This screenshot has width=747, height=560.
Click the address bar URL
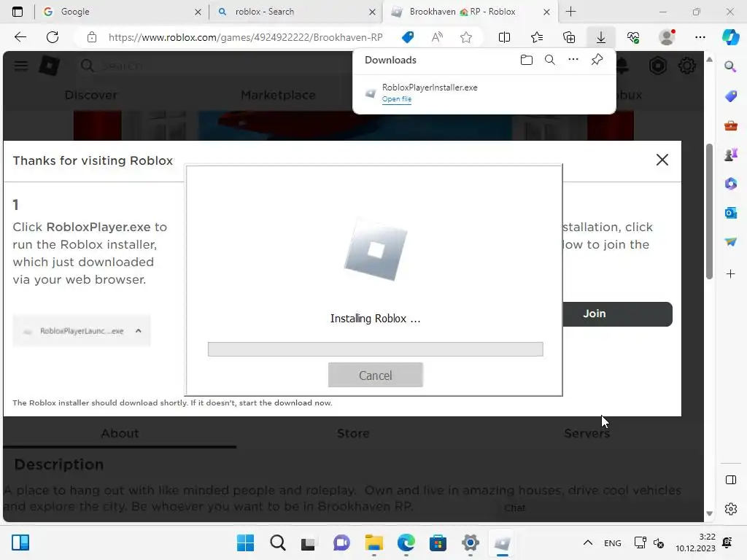245,37
